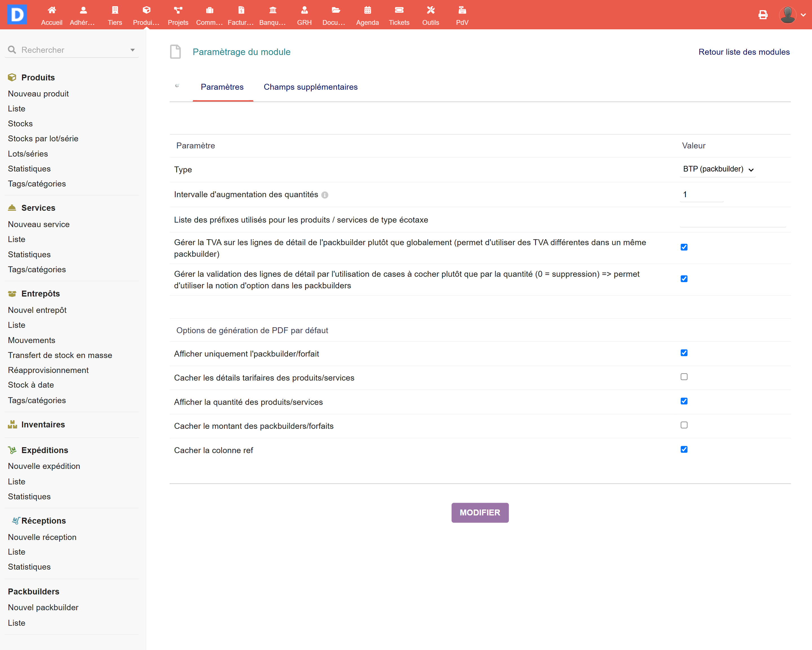Open the Tickets module icon

click(x=399, y=10)
